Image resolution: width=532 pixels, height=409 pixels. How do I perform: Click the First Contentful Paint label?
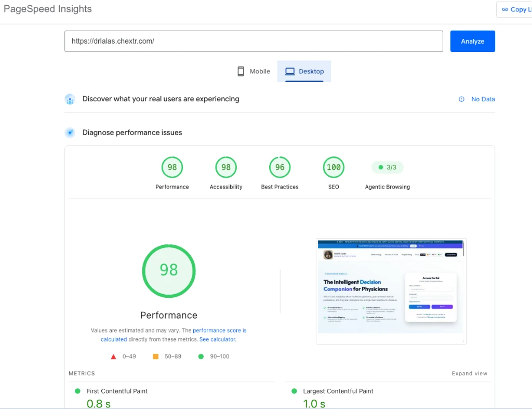pyautogui.click(x=117, y=391)
